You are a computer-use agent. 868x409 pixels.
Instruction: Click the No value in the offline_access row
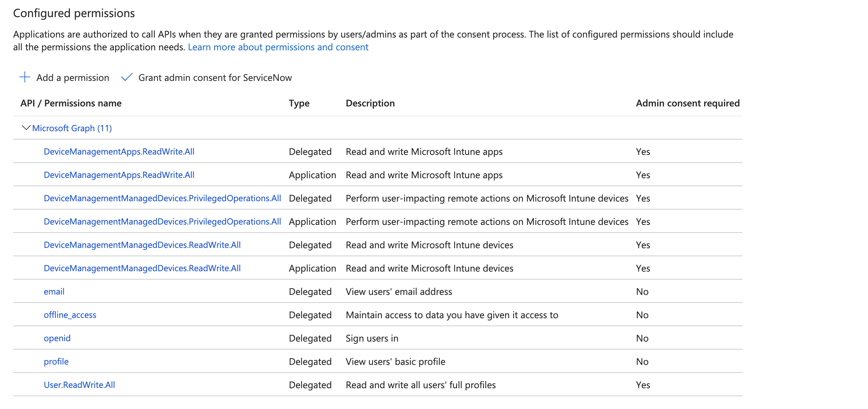tap(642, 315)
